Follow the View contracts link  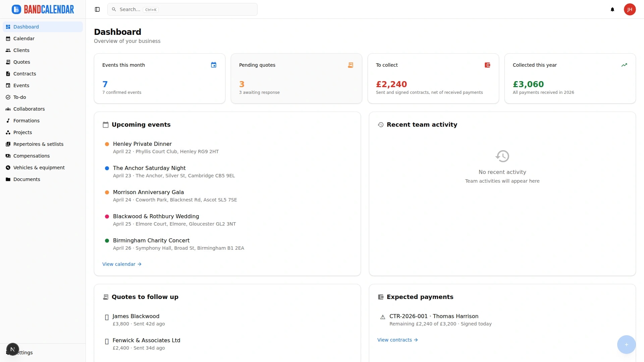(397, 340)
